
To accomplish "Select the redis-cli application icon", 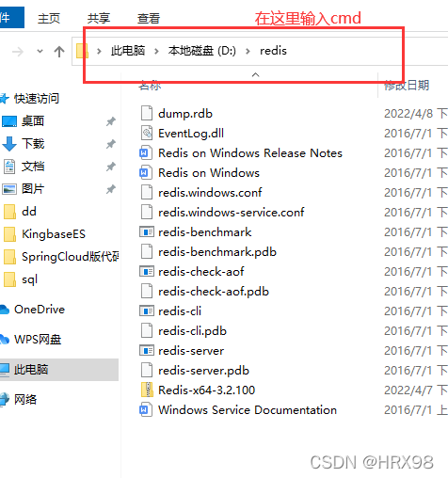I will [x=147, y=311].
